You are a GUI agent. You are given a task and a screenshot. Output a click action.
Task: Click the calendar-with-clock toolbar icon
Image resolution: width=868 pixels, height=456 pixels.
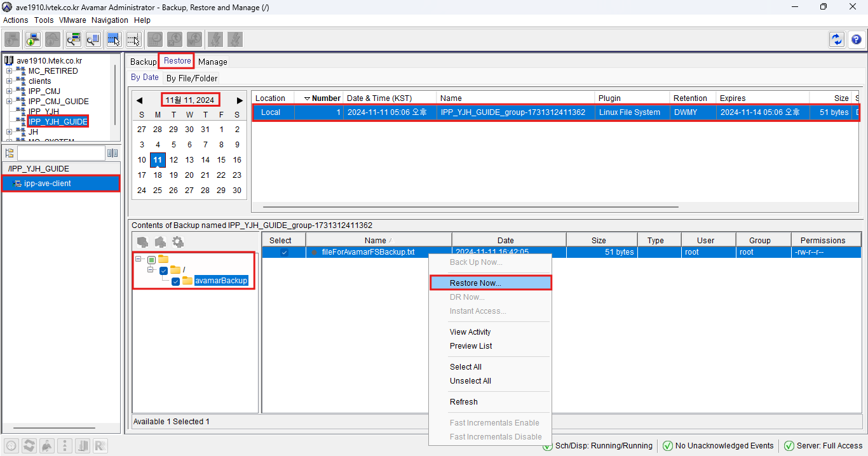coord(154,39)
